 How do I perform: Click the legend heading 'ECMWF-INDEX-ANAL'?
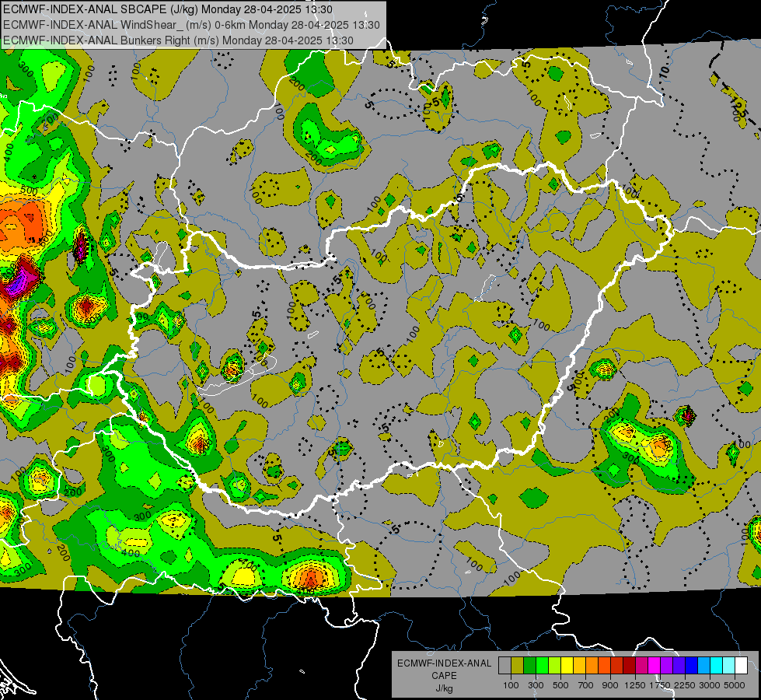click(444, 663)
